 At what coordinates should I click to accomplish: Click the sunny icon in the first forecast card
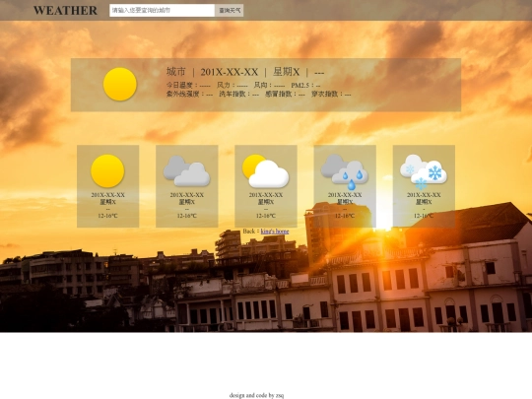pyautogui.click(x=107, y=171)
